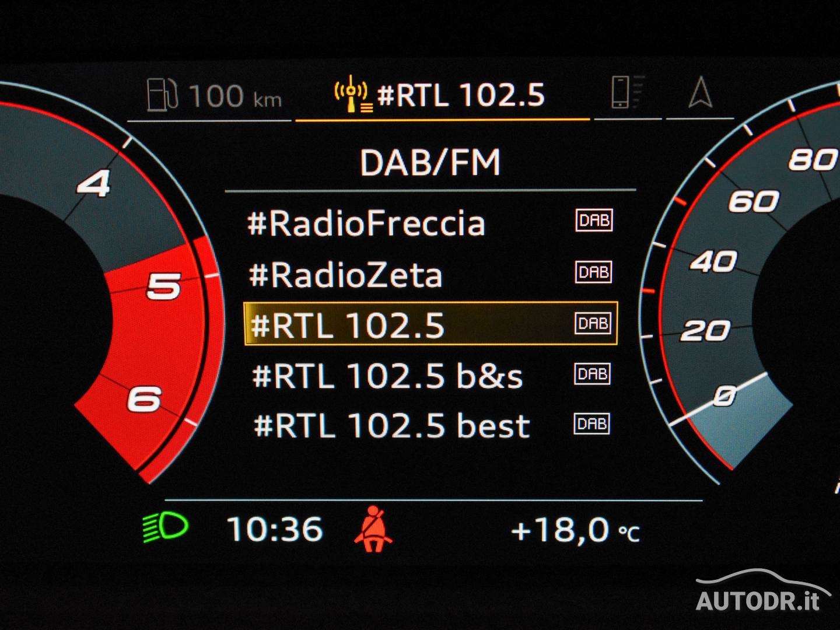Choose #RadioZeta from the station list
840x630 pixels.
click(x=345, y=275)
